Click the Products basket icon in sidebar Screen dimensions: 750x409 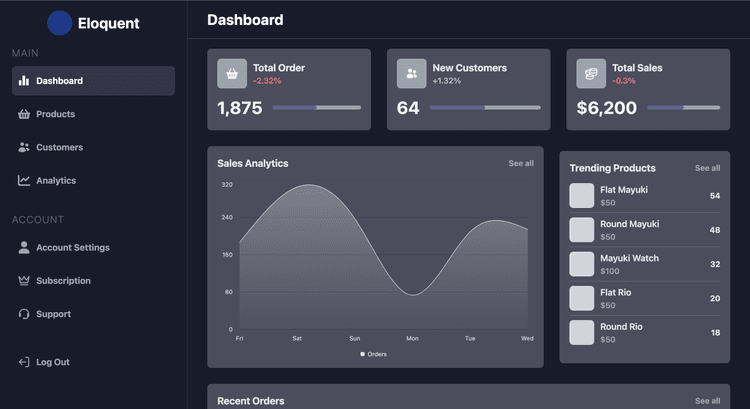pos(24,114)
